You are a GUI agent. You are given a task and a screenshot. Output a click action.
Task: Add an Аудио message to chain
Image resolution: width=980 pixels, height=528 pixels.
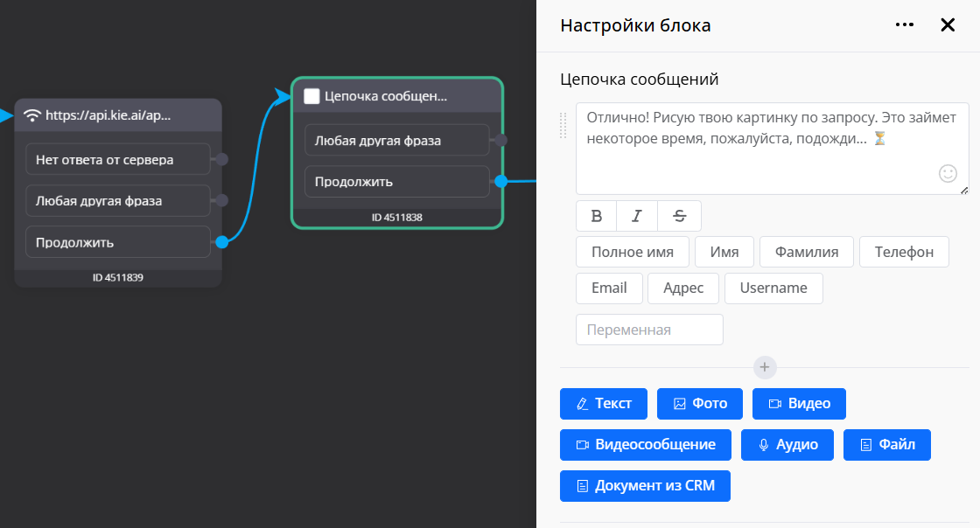pyautogui.click(x=787, y=445)
